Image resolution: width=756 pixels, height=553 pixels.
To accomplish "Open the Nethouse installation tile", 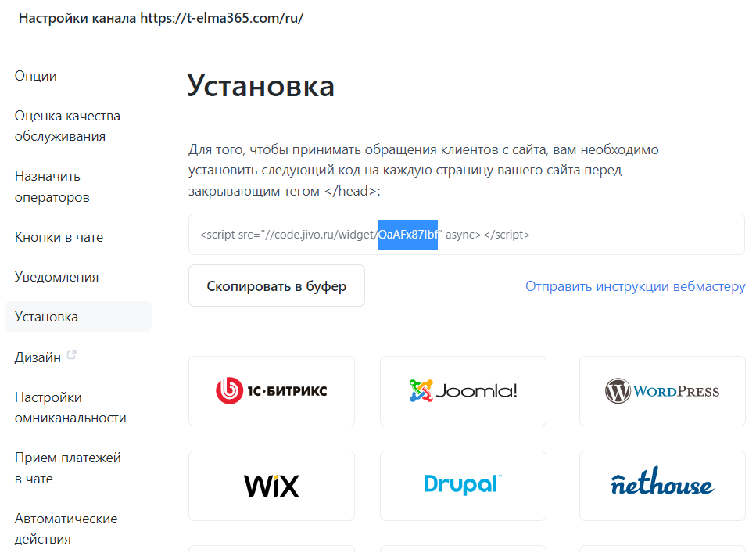I will 662,486.
